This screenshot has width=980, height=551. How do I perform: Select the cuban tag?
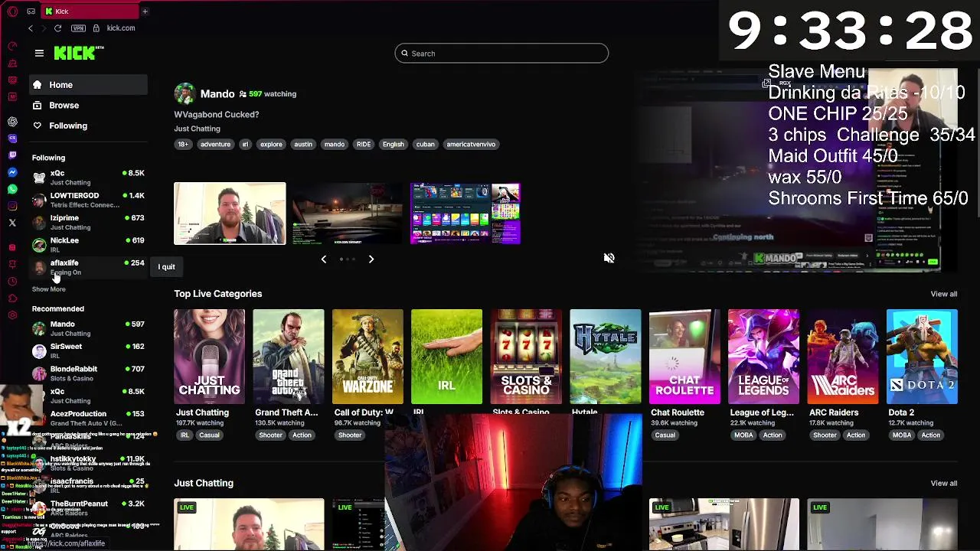(x=425, y=144)
